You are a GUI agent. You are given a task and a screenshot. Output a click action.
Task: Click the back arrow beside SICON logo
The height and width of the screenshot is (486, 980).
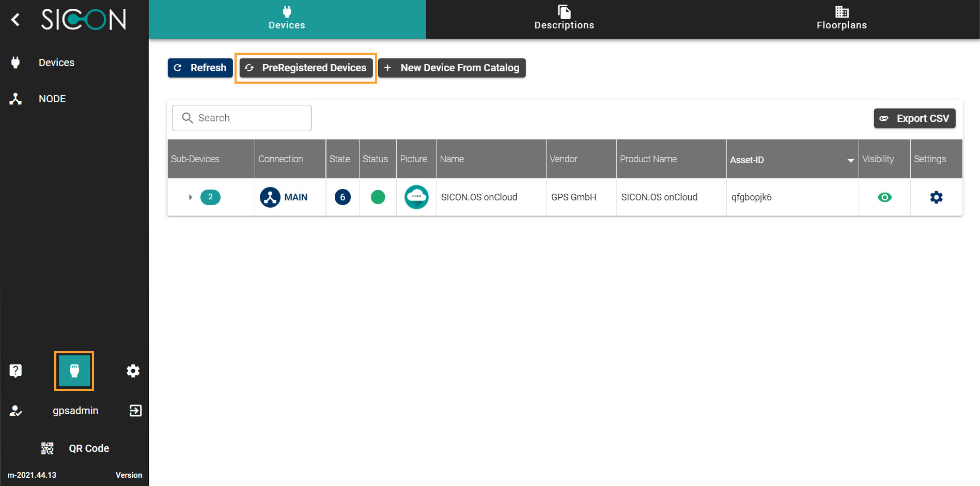tap(15, 20)
